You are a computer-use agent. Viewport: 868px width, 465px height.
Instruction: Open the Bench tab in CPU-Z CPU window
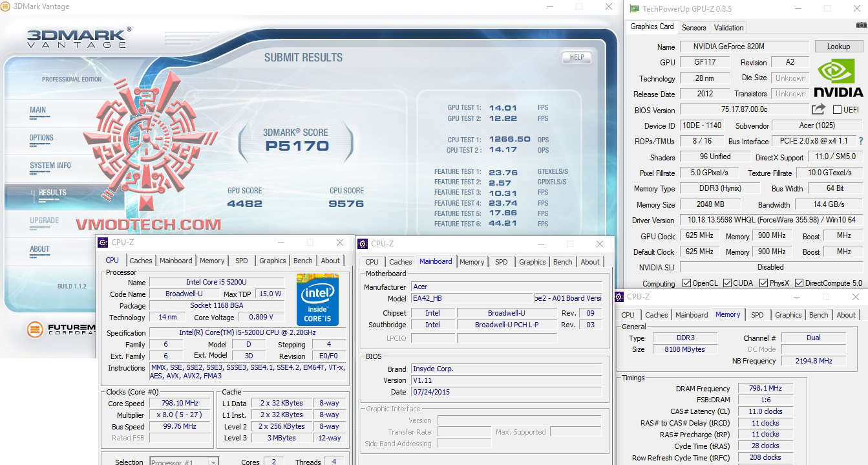[x=303, y=261]
